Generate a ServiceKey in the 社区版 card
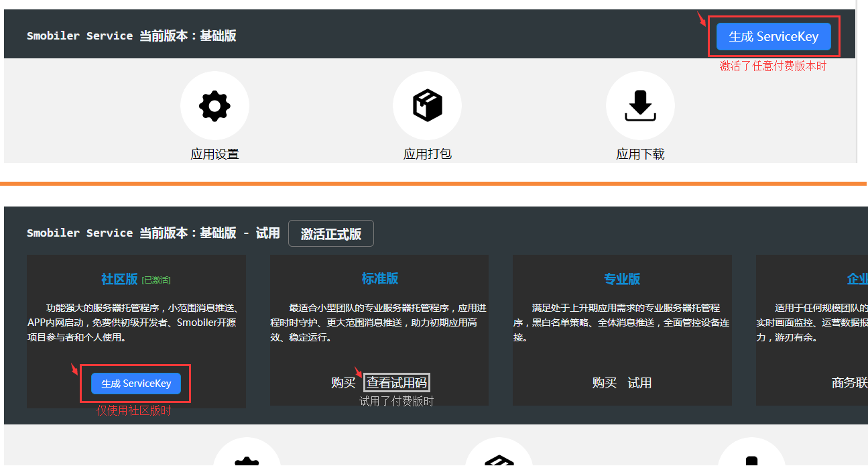 pyautogui.click(x=136, y=384)
